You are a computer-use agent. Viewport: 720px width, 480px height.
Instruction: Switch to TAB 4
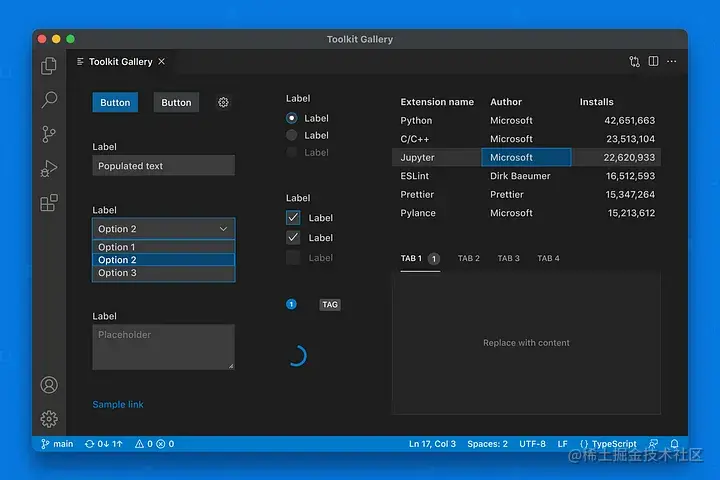548,258
